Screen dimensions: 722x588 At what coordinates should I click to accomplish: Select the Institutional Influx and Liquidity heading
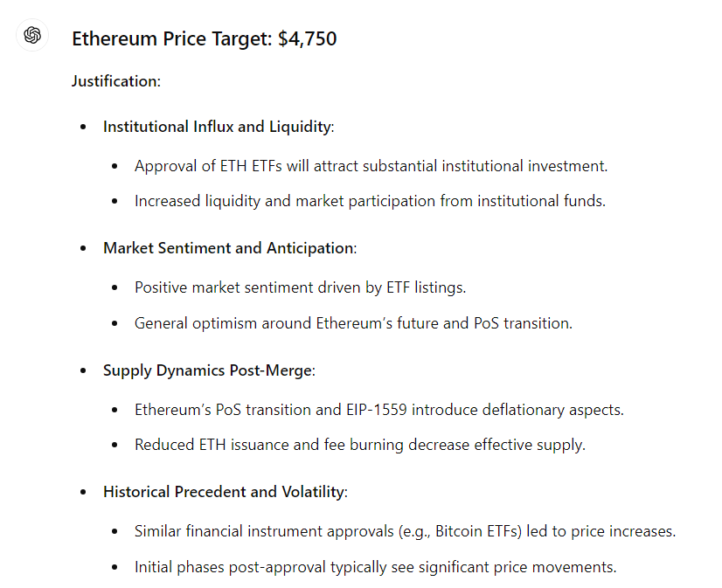(x=217, y=127)
